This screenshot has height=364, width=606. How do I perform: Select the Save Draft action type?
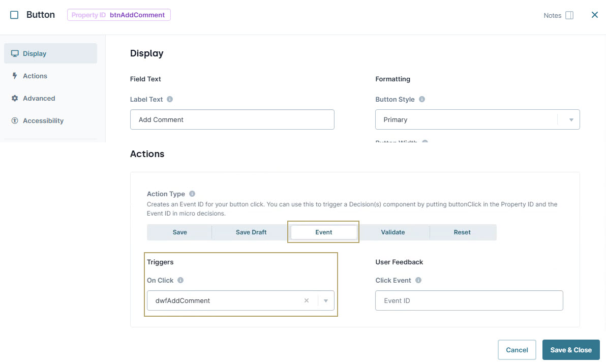click(250, 232)
